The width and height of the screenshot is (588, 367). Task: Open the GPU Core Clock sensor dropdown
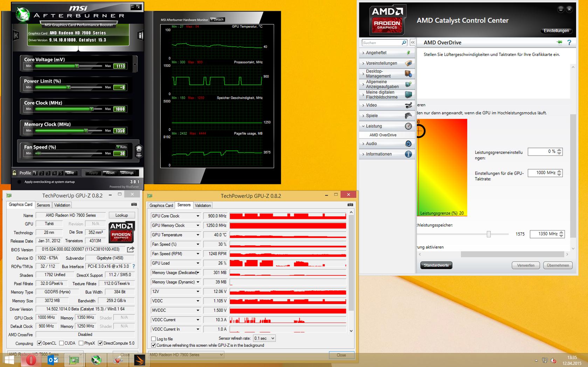click(198, 216)
